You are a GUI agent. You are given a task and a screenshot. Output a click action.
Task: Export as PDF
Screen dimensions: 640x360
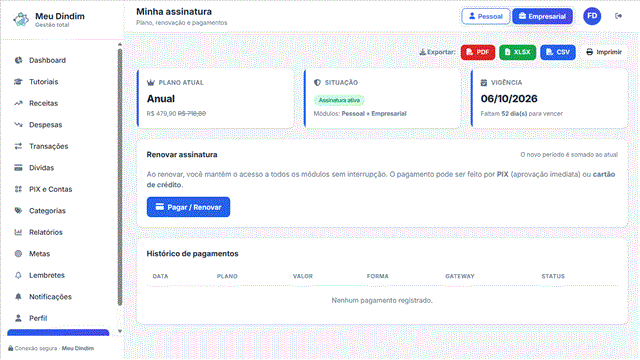[x=478, y=52]
